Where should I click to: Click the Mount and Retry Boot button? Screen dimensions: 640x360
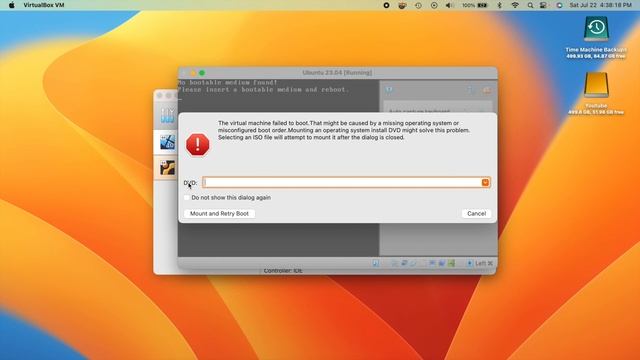(x=219, y=213)
